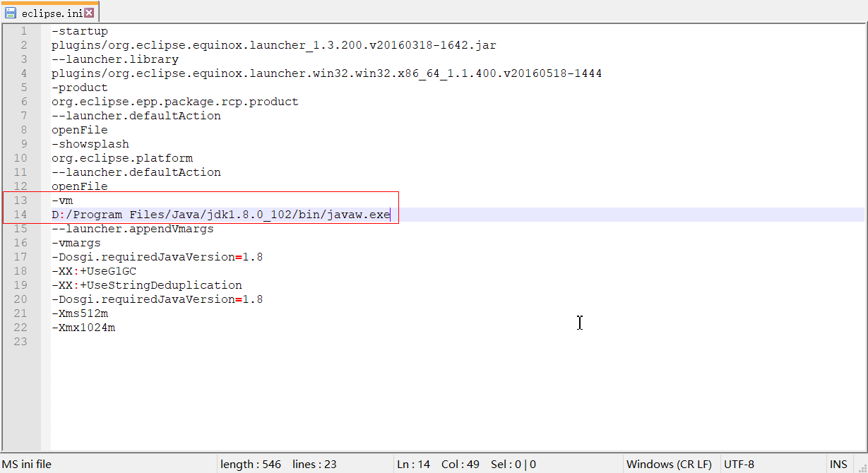This screenshot has height=473, width=868.
Task: Click the org.eclipse.epp.package.rcp.product line
Action: [x=175, y=102]
